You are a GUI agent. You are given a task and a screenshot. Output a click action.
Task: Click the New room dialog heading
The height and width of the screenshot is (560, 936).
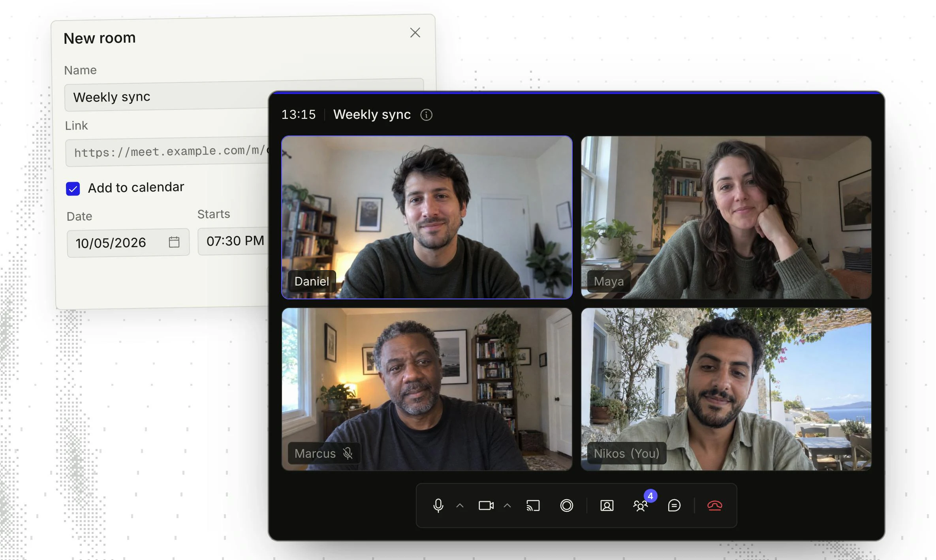(x=100, y=38)
